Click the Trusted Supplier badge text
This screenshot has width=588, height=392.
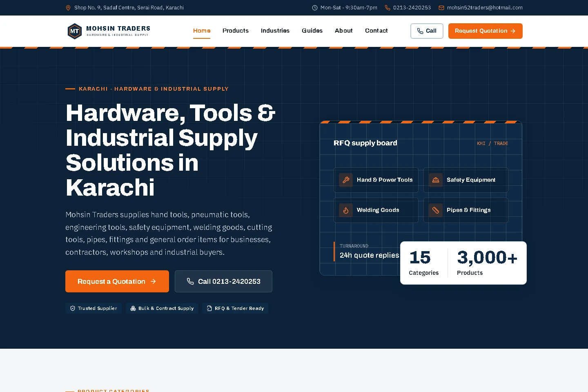tap(97, 308)
